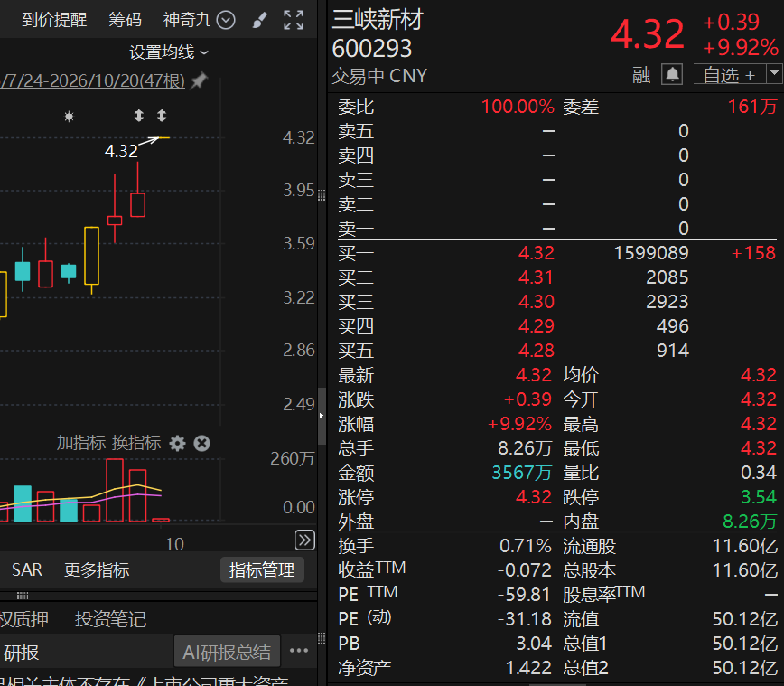Click stock name 三峡新材
Image resolution: width=784 pixels, height=686 pixels.
click(378, 20)
